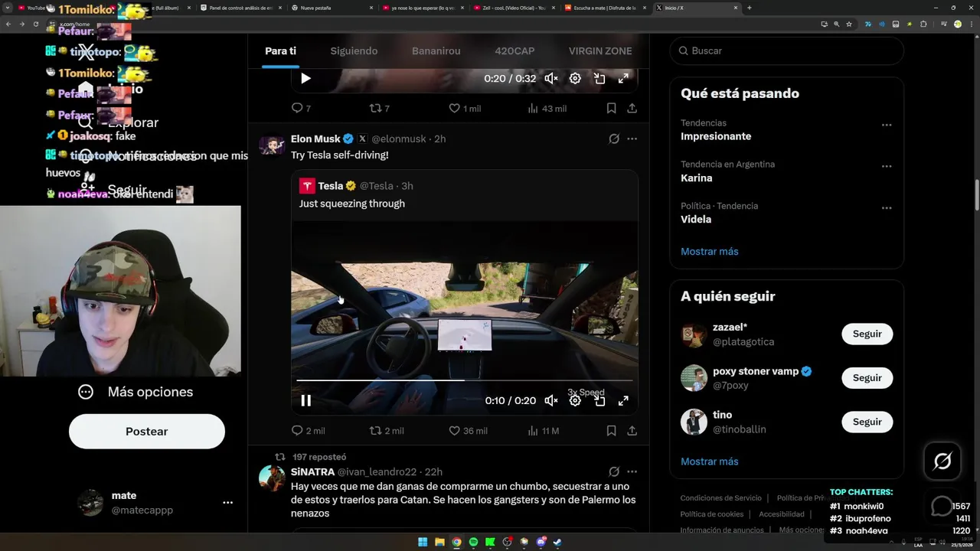Image resolution: width=980 pixels, height=551 pixels.
Task: Play the top video at 0:20
Action: (x=305, y=78)
